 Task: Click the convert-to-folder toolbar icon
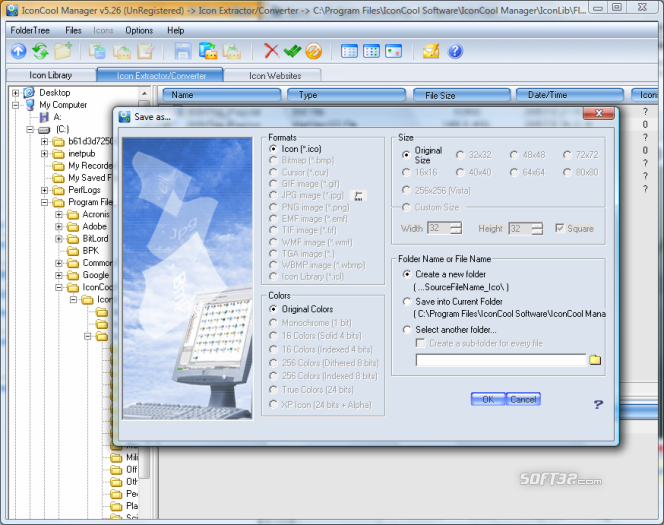pyautogui.click(x=208, y=51)
